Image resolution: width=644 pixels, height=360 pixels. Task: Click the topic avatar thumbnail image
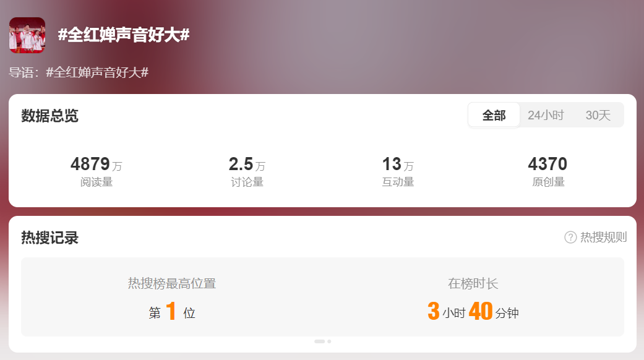(x=27, y=35)
